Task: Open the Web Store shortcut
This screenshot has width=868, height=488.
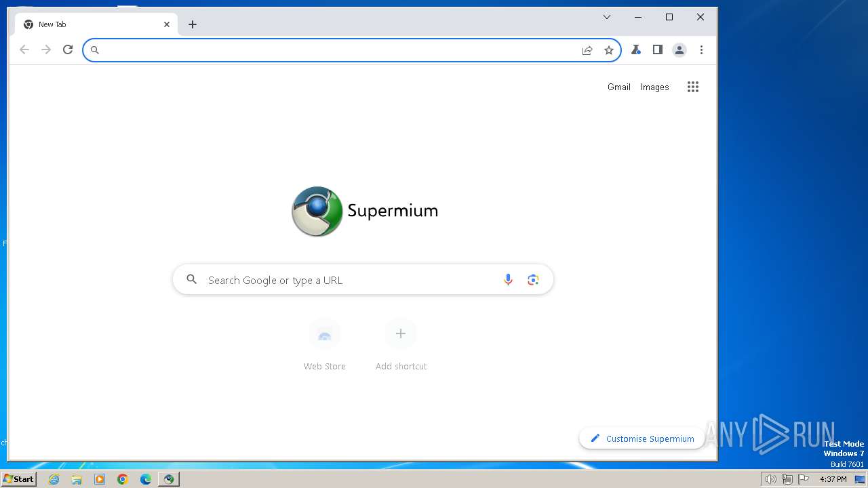Action: point(324,345)
